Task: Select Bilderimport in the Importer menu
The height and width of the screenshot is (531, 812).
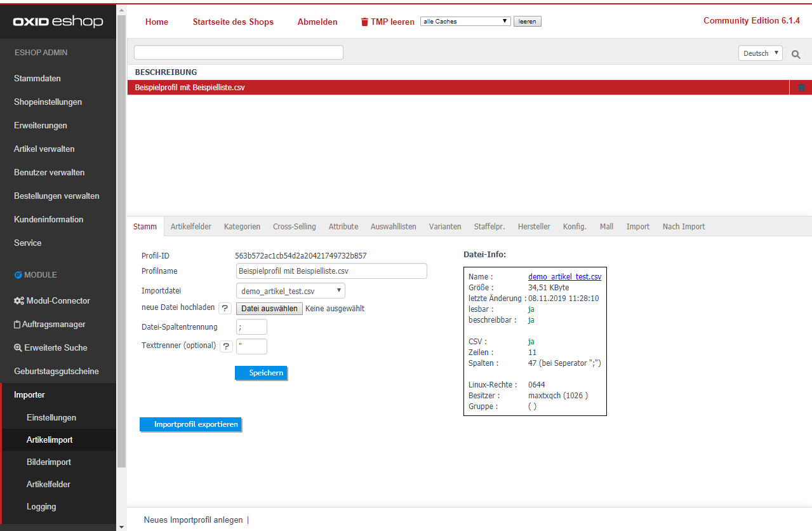Action: pos(49,462)
